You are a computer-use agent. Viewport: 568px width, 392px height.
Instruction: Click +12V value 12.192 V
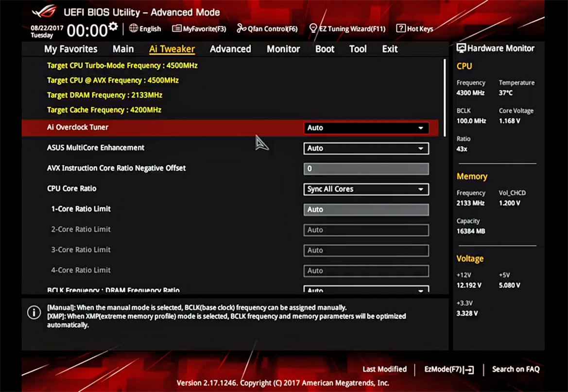tap(469, 286)
